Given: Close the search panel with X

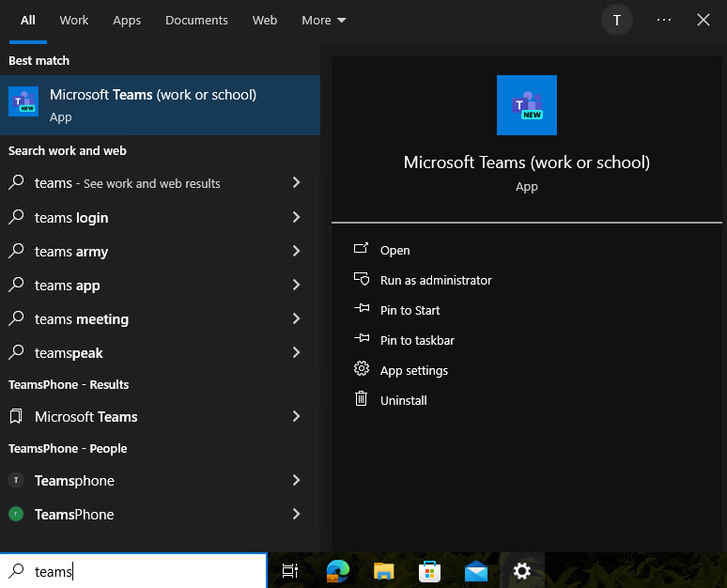Looking at the screenshot, I should pyautogui.click(x=704, y=20).
